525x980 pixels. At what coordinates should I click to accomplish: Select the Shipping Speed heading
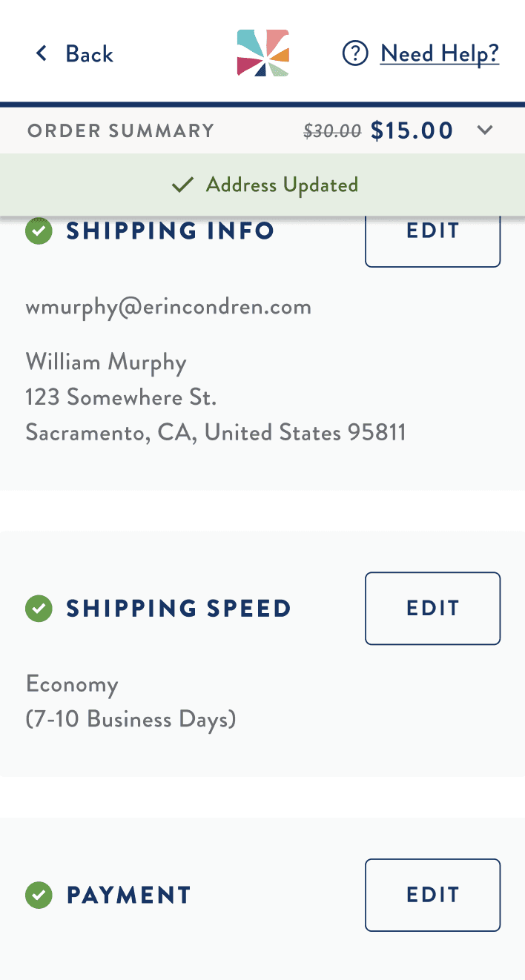click(x=179, y=609)
